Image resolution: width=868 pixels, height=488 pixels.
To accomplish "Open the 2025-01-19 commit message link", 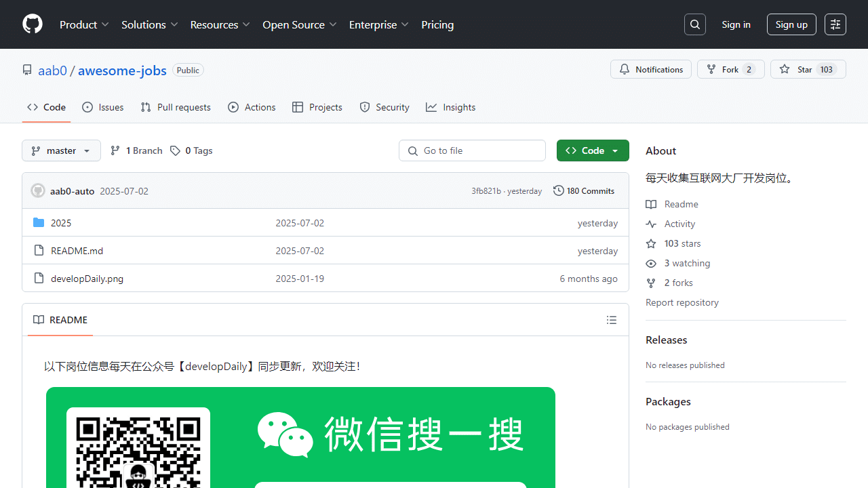I will (x=300, y=279).
